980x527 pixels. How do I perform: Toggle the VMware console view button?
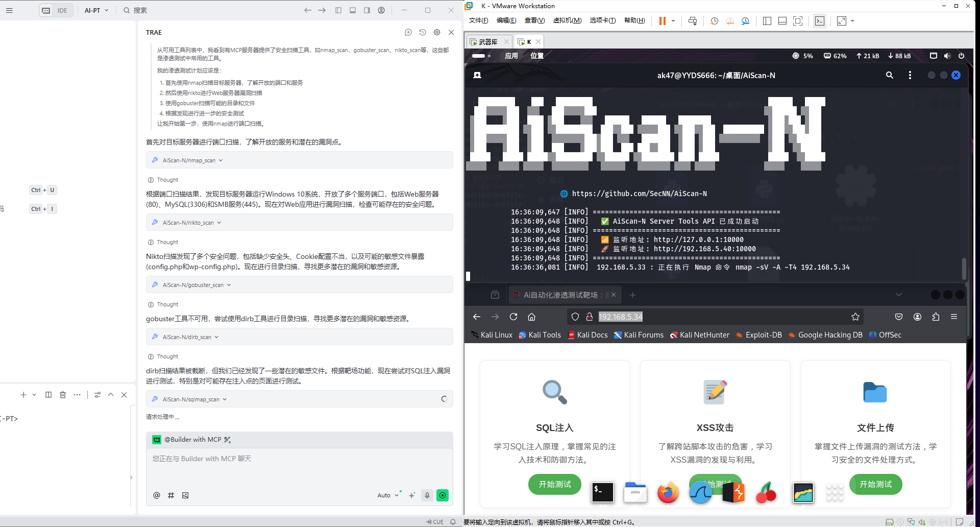click(x=819, y=21)
